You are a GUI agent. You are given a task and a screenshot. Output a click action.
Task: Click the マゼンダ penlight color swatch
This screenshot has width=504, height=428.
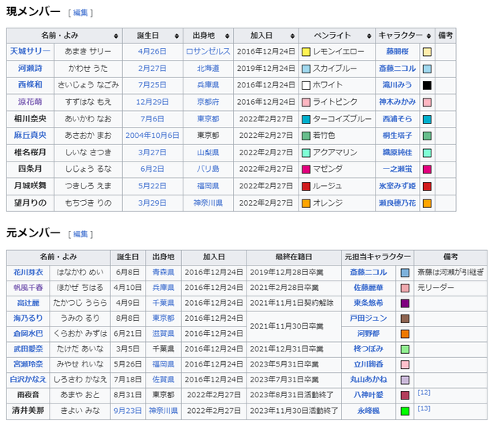(306, 169)
